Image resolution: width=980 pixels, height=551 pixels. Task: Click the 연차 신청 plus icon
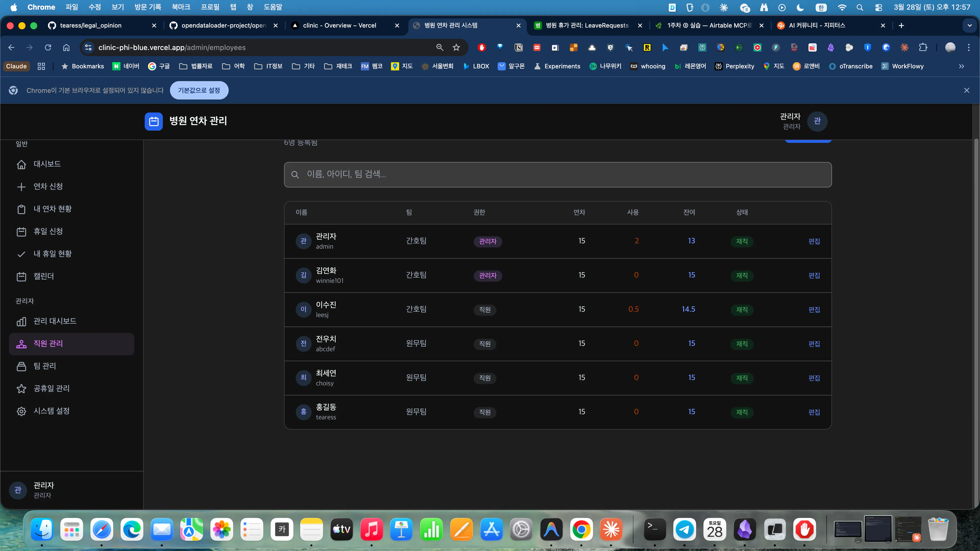pos(21,187)
